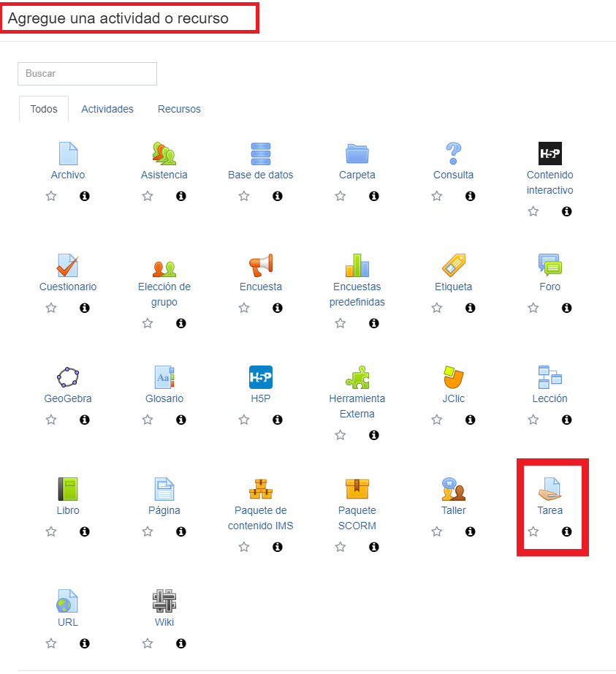
Task: Pick the JClic icon
Action: click(454, 377)
